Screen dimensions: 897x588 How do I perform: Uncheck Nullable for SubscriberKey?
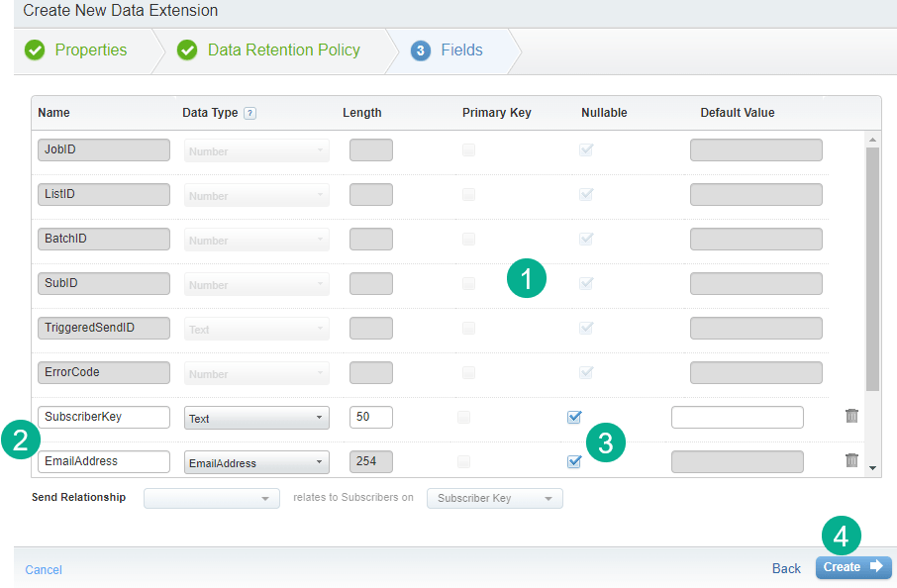tap(574, 417)
